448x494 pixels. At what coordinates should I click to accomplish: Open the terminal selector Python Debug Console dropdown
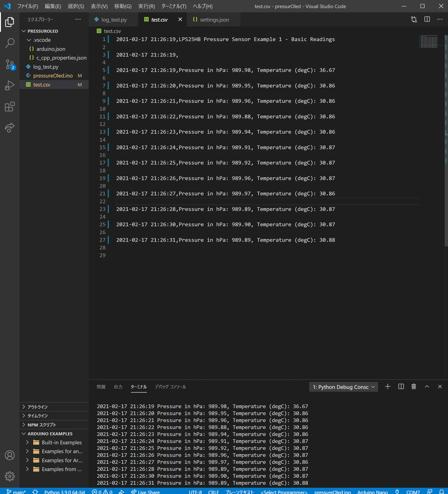coord(343,387)
